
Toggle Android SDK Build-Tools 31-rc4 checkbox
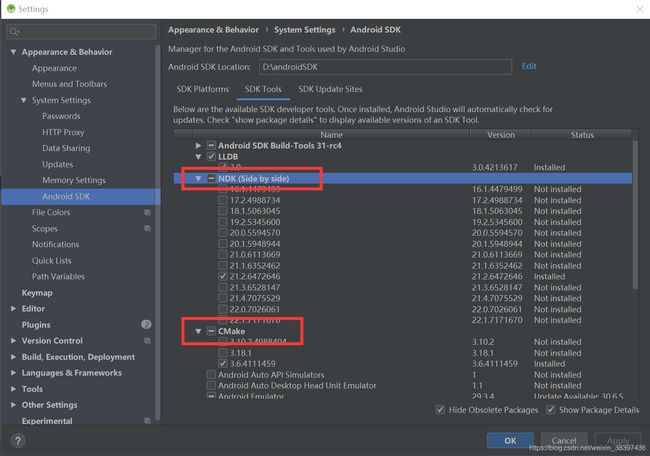pyautogui.click(x=211, y=146)
